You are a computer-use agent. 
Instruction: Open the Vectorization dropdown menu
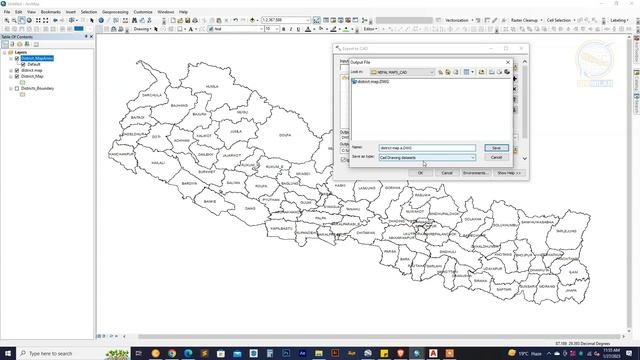[459, 20]
